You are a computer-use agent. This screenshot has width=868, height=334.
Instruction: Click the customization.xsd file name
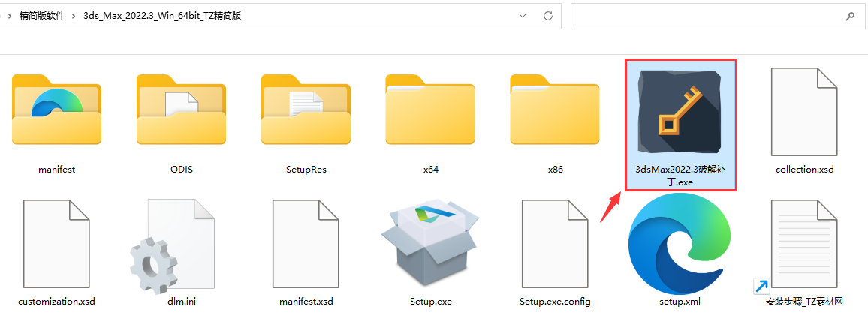(x=56, y=302)
